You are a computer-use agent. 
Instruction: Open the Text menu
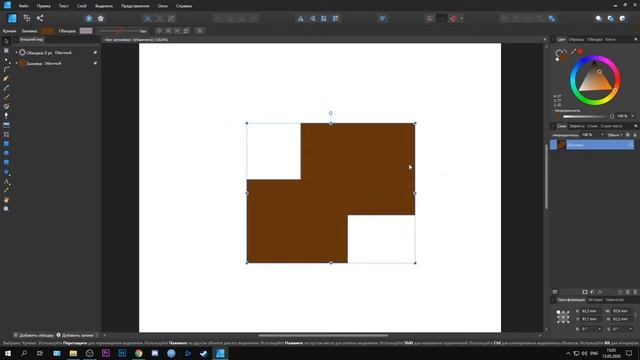(x=64, y=6)
